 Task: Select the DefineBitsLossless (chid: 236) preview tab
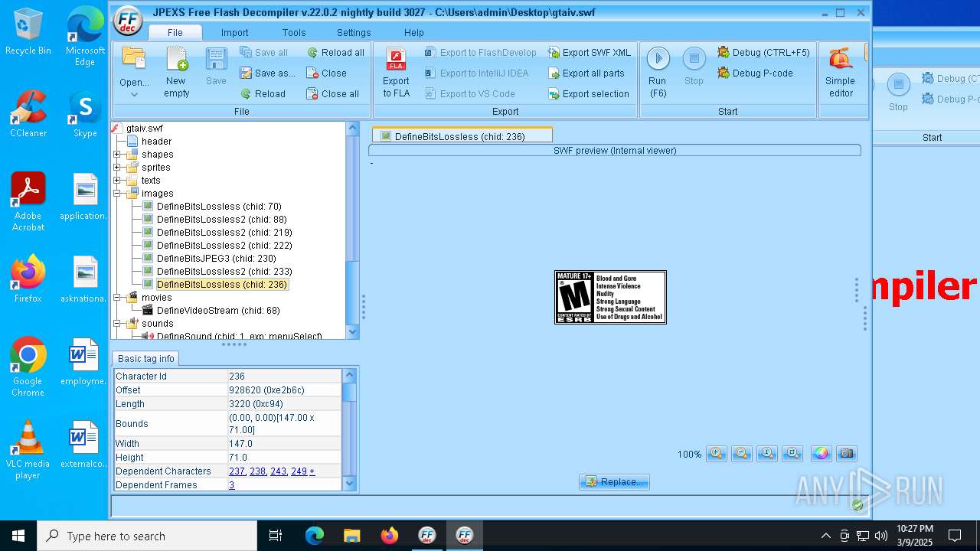[462, 136]
